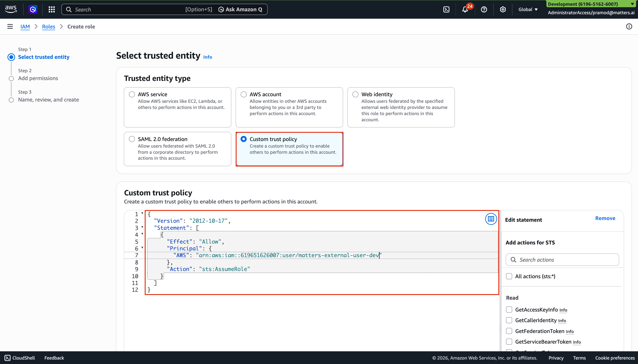The width and height of the screenshot is (638, 364).
Task: Open the page info panel icon
Action: tap(629, 27)
